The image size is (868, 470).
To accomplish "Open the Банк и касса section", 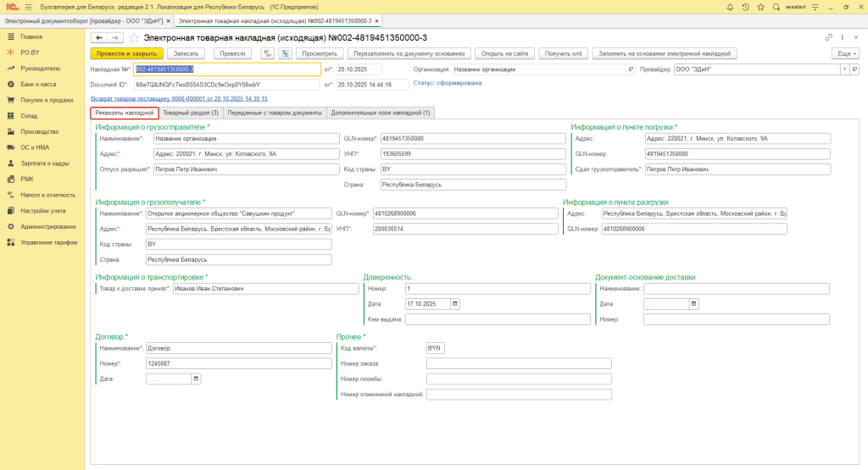I will (x=38, y=84).
